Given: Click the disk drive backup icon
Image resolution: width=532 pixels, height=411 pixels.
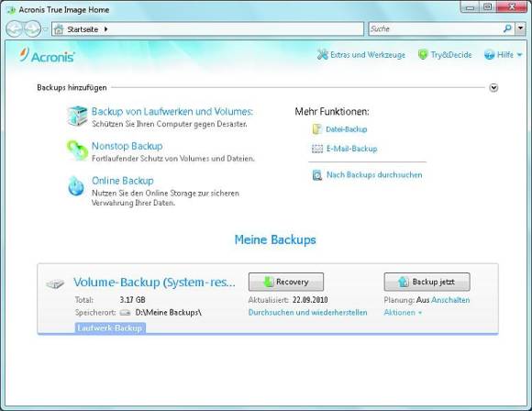Looking at the screenshot, I should 77,116.
